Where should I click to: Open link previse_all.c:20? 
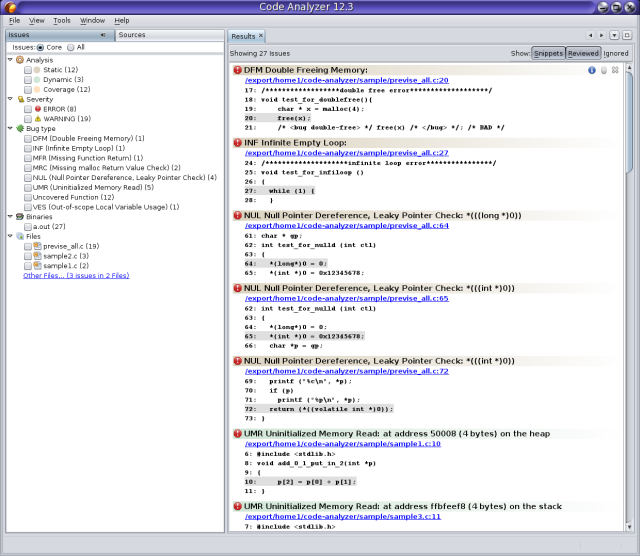coord(347,80)
